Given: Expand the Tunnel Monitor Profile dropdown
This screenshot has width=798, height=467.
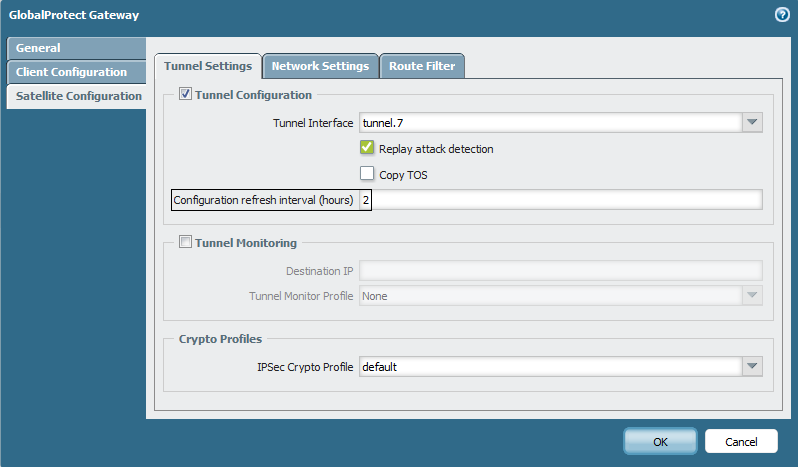Looking at the screenshot, I should pyautogui.click(x=752, y=296).
